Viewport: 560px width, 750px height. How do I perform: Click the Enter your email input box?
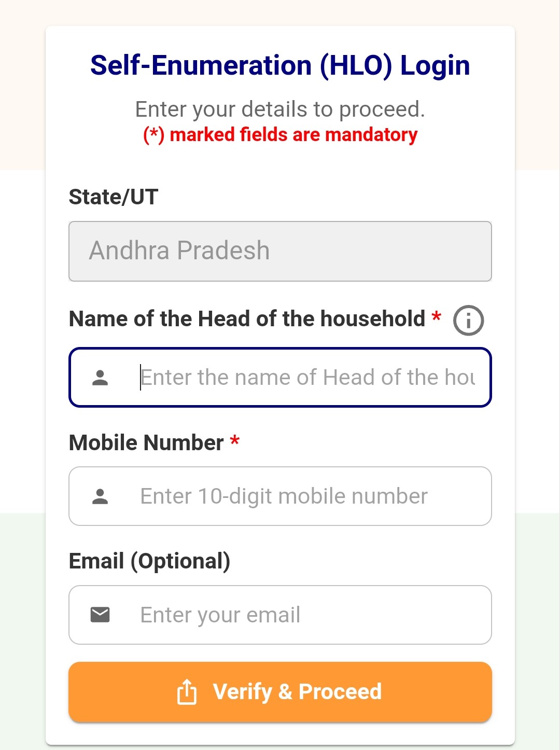(290, 614)
